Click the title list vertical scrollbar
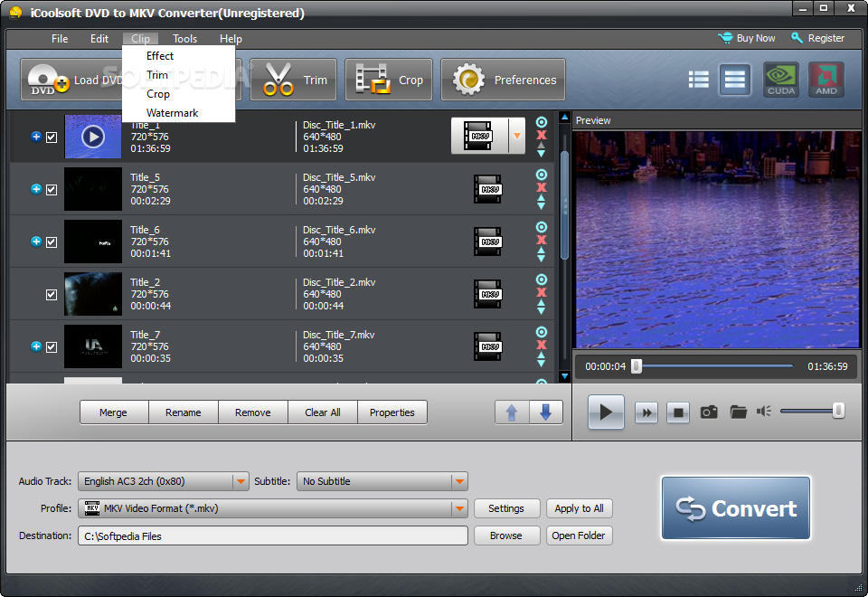Screen dimensions: 868x597 (564, 204)
